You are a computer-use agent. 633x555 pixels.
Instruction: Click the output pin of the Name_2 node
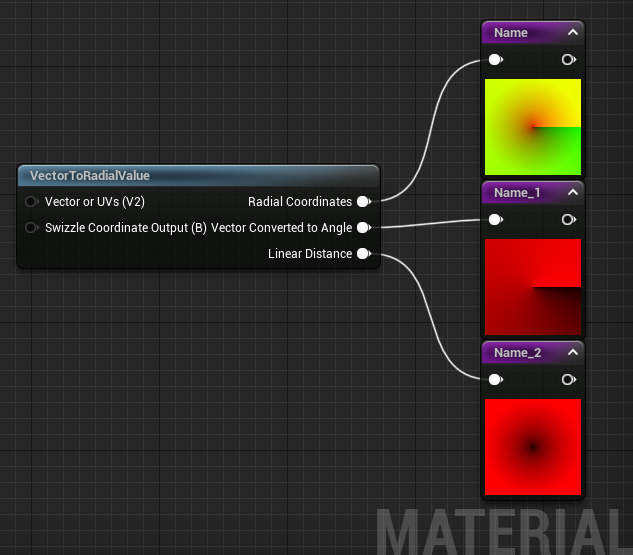[568, 379]
